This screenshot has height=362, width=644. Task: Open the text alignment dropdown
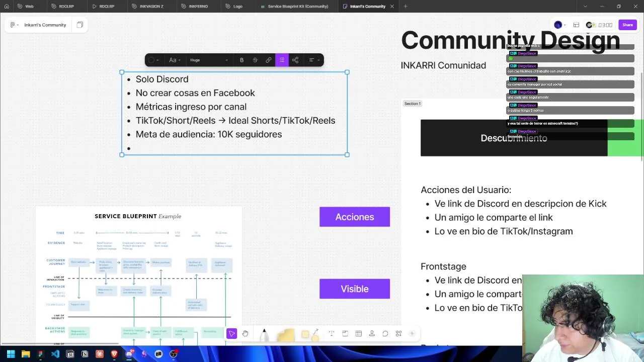click(x=314, y=60)
